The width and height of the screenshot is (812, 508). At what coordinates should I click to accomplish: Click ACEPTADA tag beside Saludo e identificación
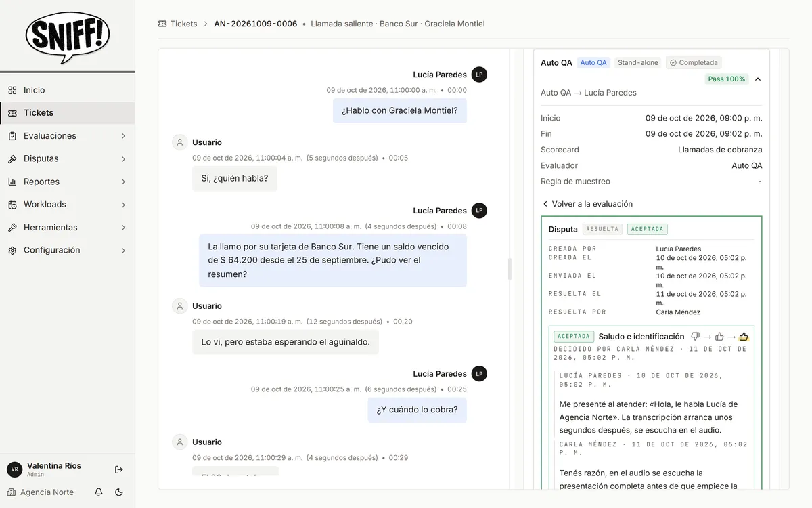(x=574, y=337)
